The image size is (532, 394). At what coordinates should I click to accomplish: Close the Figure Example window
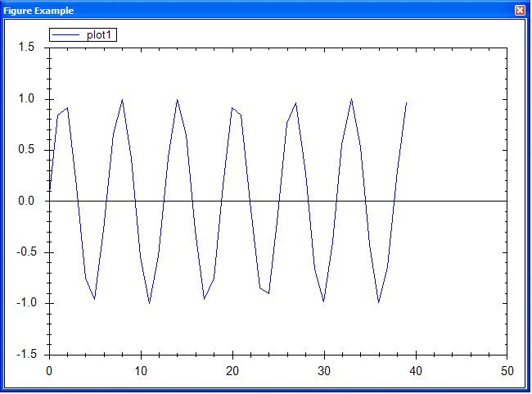pyautogui.click(x=520, y=11)
